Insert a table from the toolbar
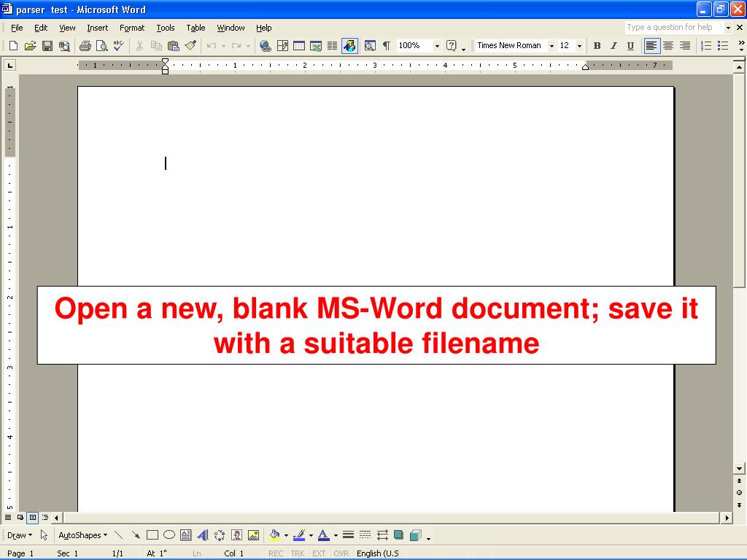 [x=299, y=46]
